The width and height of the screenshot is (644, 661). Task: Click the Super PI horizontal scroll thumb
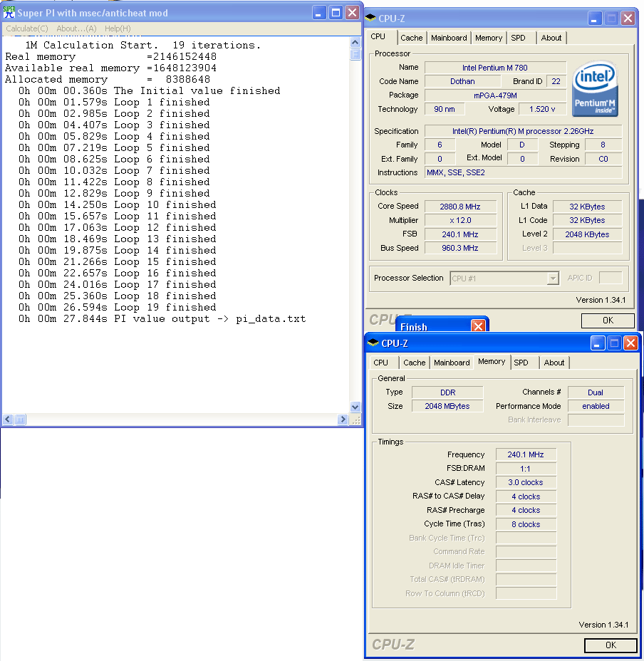point(20,420)
